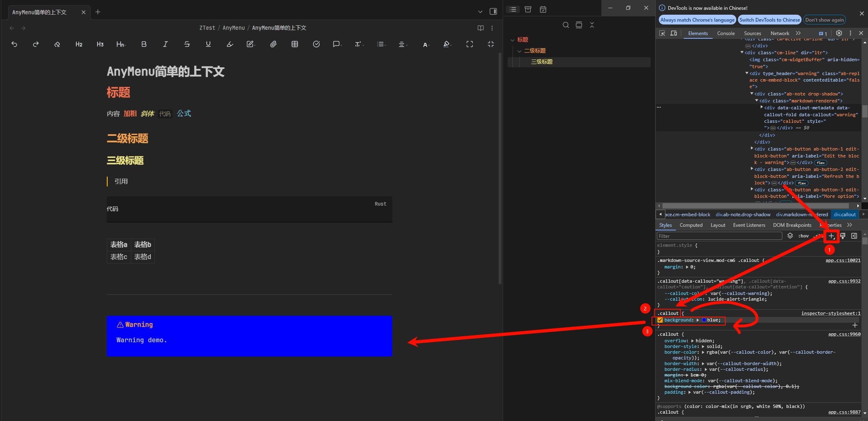
Task: Click the New Style Rule plus button
Action: (831, 236)
